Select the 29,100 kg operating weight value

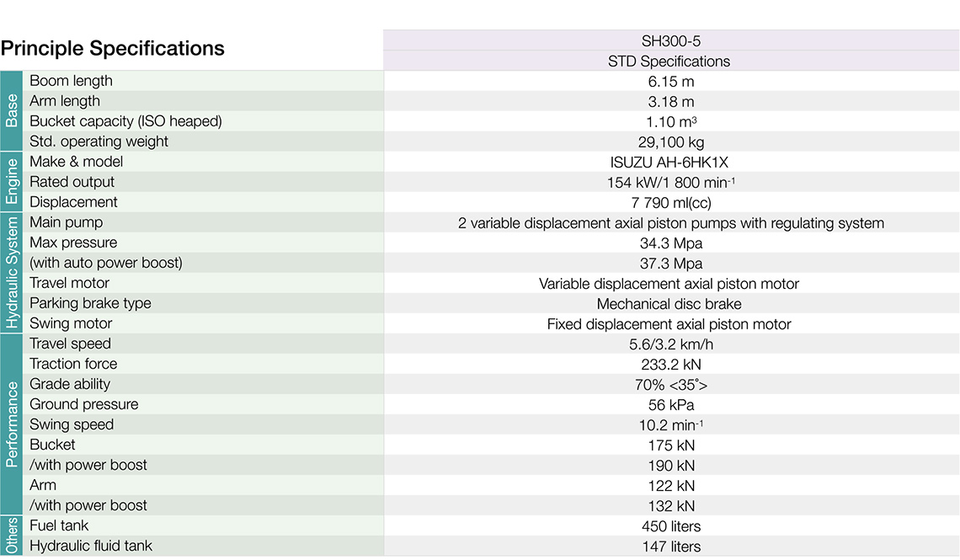click(670, 142)
